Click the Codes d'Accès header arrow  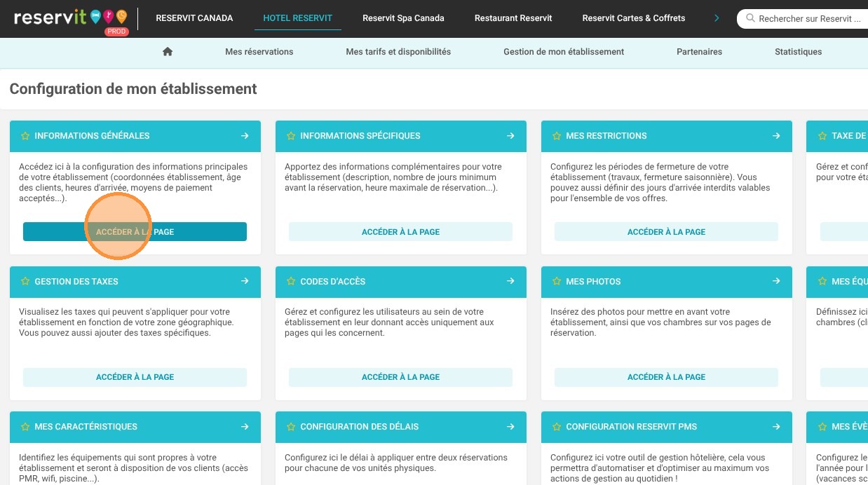[510, 281]
